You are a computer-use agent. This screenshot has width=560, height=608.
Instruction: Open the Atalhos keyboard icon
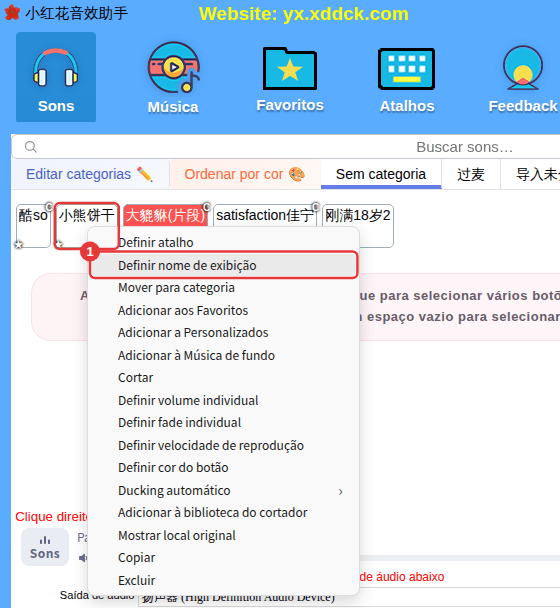[x=406, y=80]
